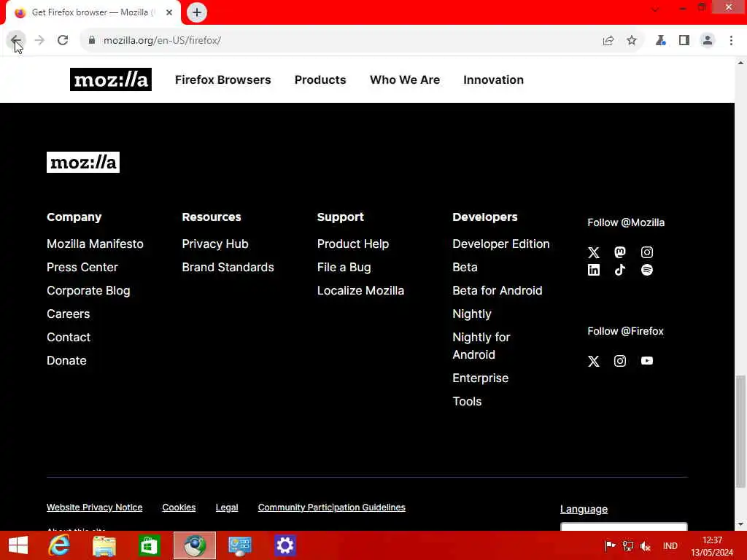Open Firefox's YouTube icon
The image size is (747, 560).
pos(647,361)
